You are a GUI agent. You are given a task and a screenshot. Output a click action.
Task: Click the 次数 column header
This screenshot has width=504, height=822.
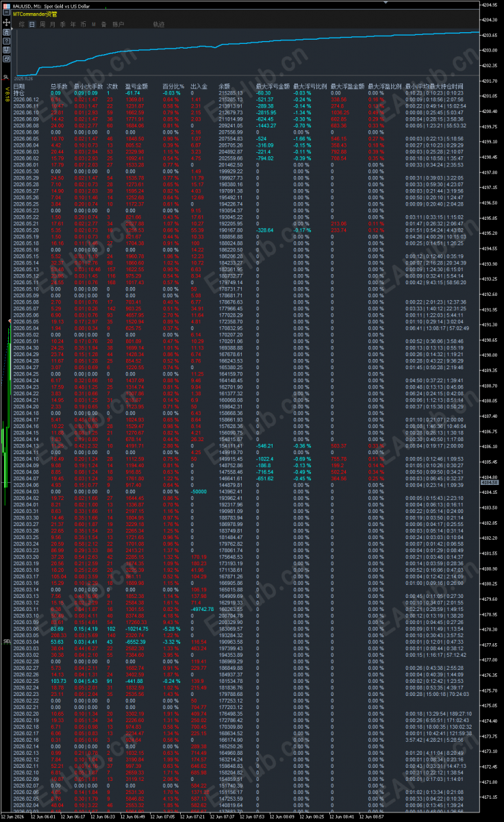[113, 86]
